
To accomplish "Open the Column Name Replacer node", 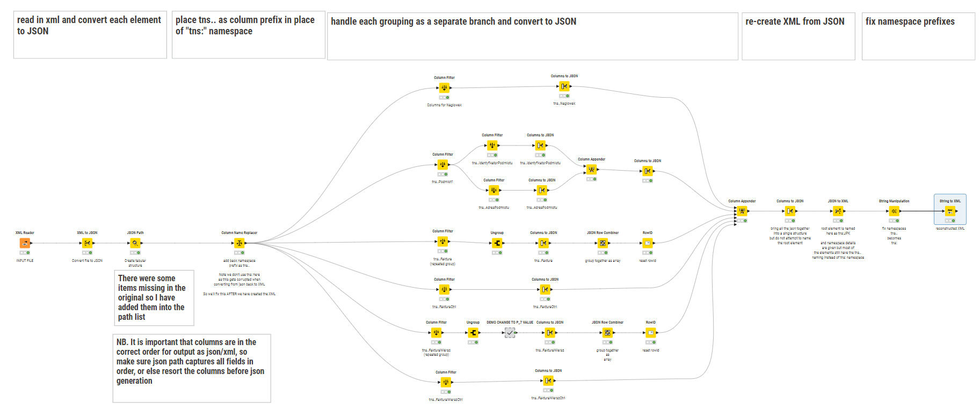I will (x=239, y=243).
